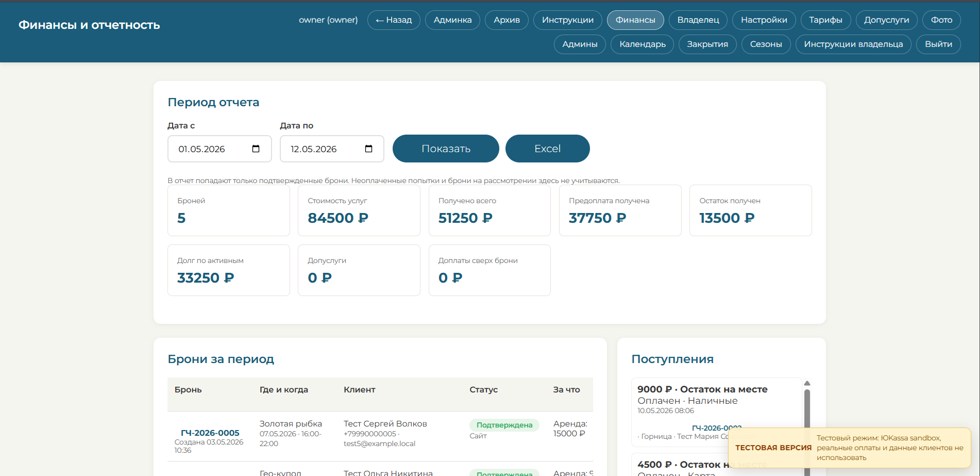Export the report with the Excel button
This screenshot has width=980, height=476.
(547, 149)
